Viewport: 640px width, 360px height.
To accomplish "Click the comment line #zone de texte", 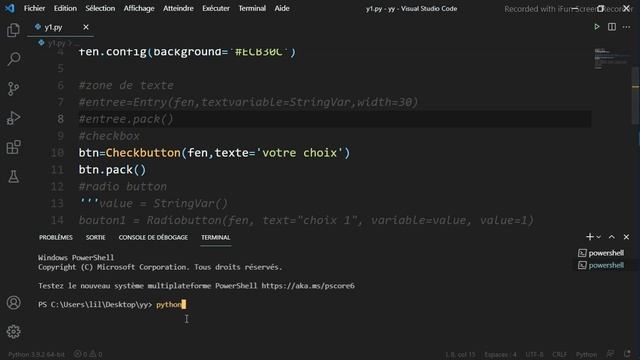I will coord(126,85).
